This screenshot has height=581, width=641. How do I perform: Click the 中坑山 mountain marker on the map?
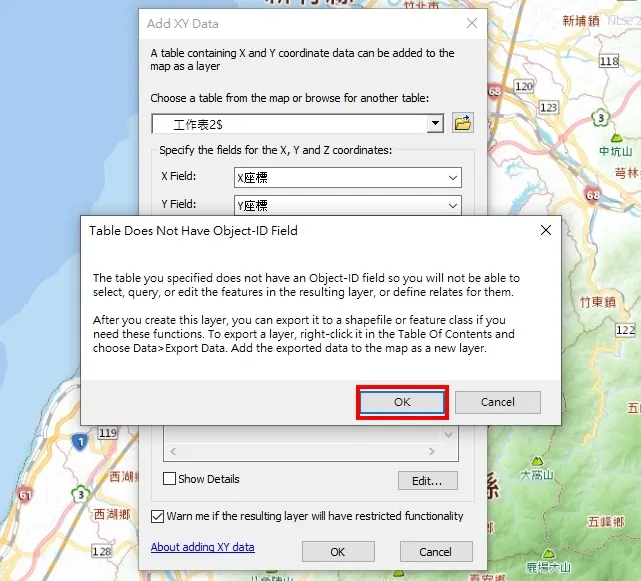pyautogui.click(x=616, y=138)
